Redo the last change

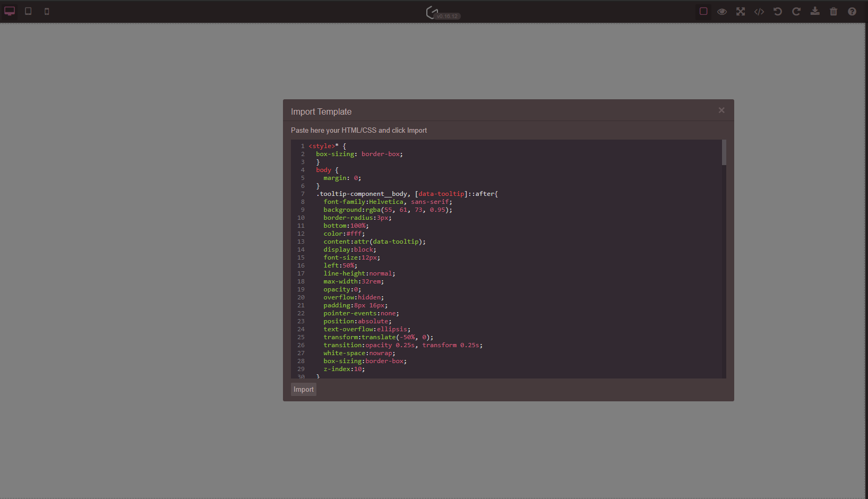[x=796, y=11]
